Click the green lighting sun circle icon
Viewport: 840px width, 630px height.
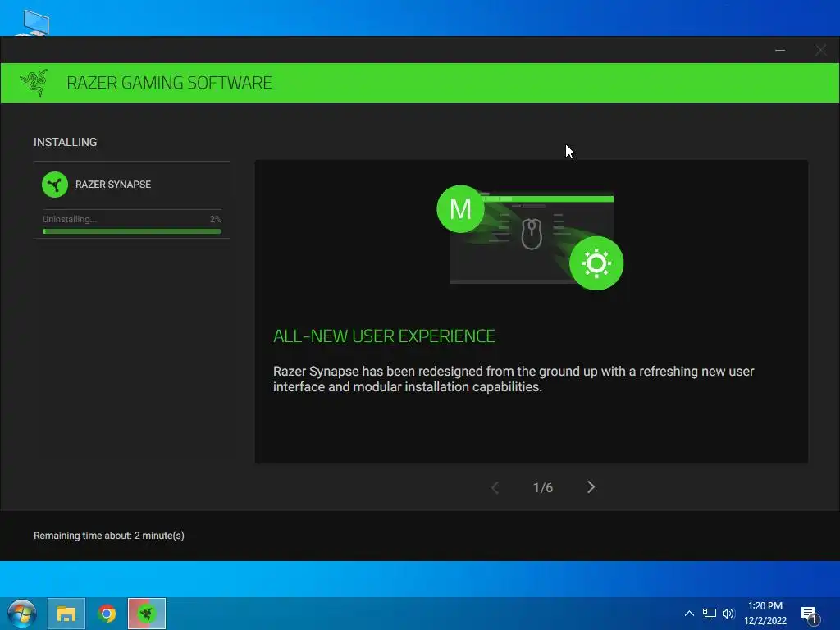[x=596, y=263]
